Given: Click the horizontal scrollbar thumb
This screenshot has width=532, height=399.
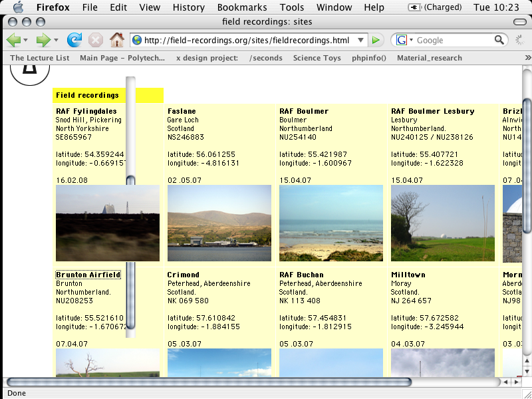Looking at the screenshot, I should point(209,382).
